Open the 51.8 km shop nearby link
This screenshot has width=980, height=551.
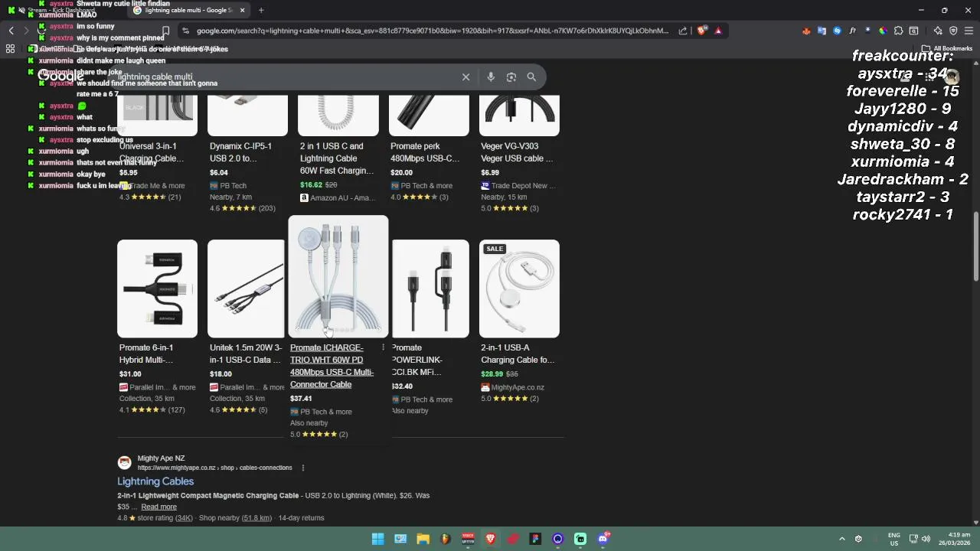256,518
